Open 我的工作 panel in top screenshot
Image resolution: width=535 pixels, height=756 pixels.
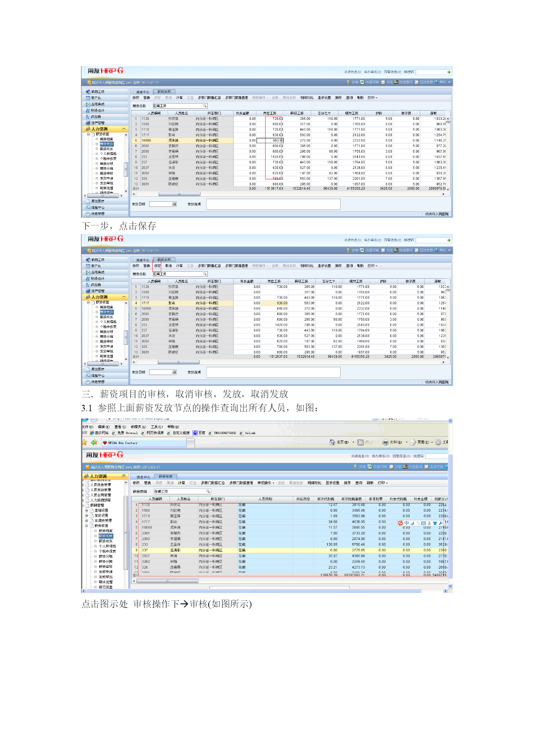point(105,92)
